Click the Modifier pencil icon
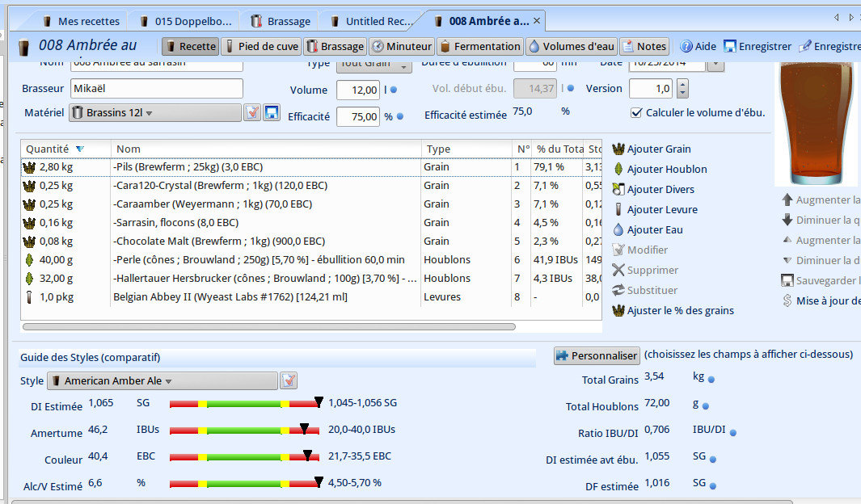Image resolution: width=861 pixels, height=504 pixels. click(618, 250)
